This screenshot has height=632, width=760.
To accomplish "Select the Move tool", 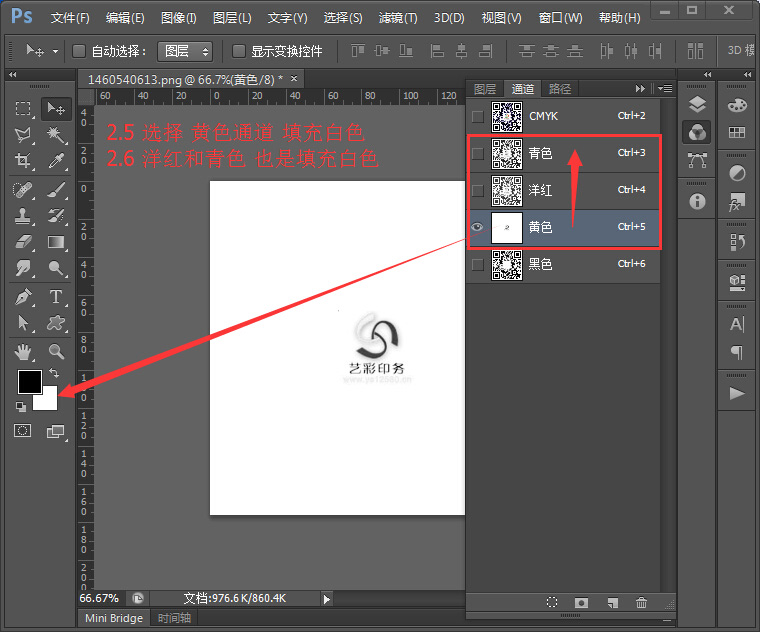I will point(56,108).
